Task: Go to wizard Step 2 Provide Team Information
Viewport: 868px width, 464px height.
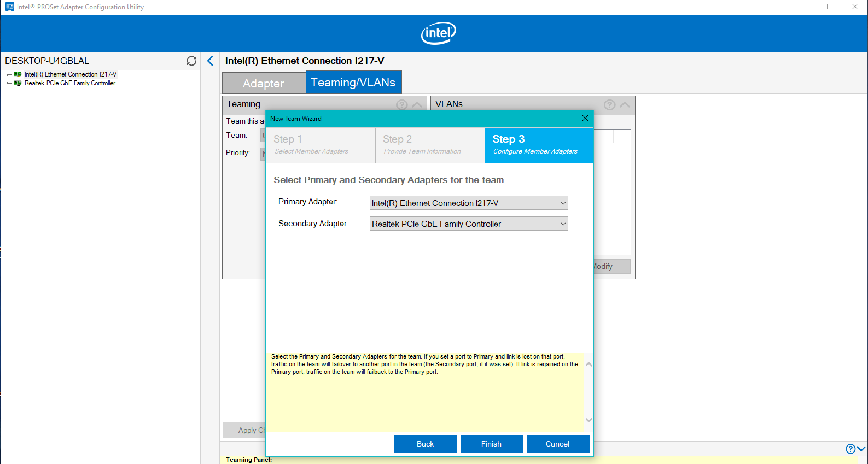Action: pyautogui.click(x=430, y=145)
